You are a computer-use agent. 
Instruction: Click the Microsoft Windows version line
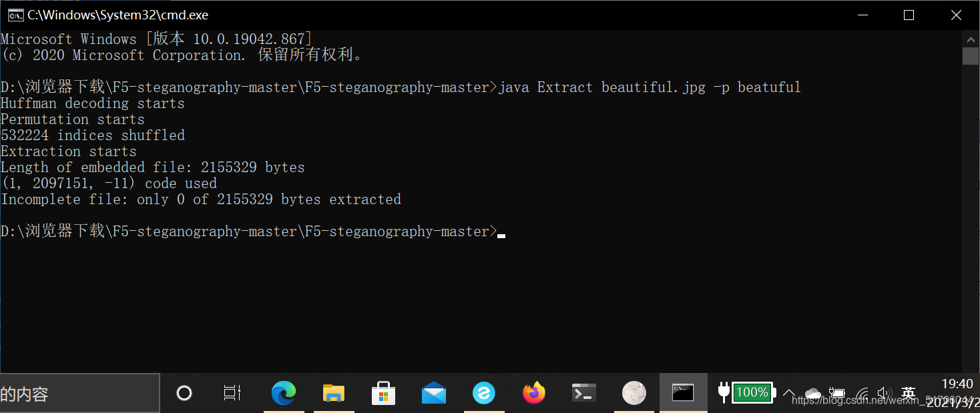(x=157, y=39)
